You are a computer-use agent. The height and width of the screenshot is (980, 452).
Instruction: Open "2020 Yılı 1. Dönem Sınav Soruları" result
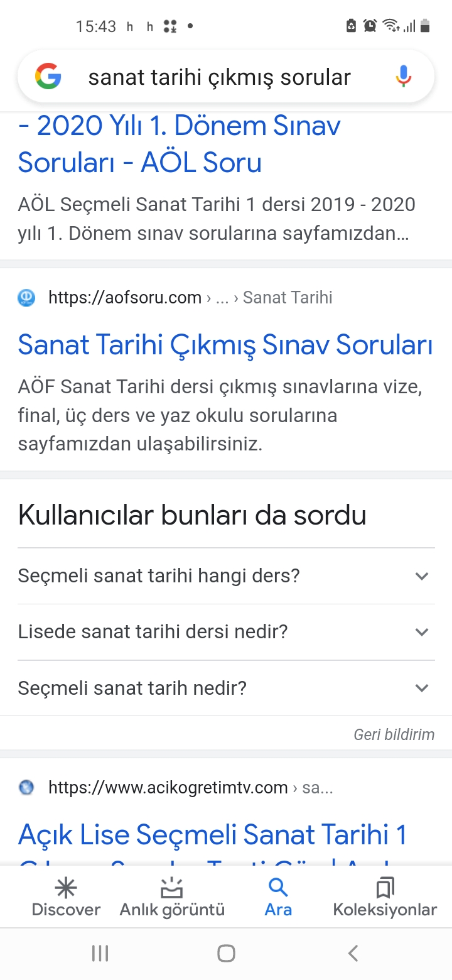(x=179, y=144)
